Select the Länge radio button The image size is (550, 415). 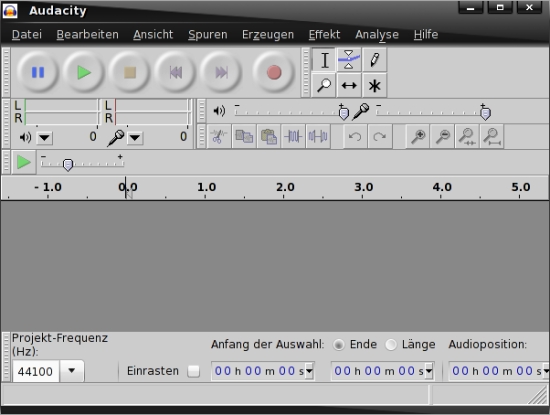tap(391, 345)
